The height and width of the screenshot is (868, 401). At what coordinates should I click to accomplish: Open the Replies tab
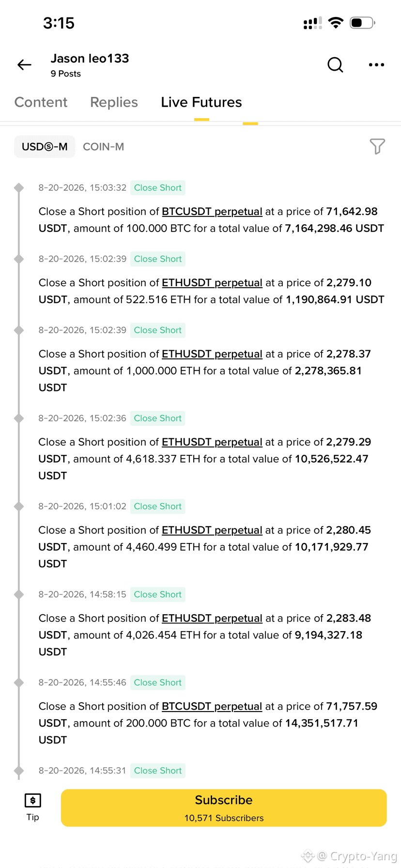pos(114,102)
